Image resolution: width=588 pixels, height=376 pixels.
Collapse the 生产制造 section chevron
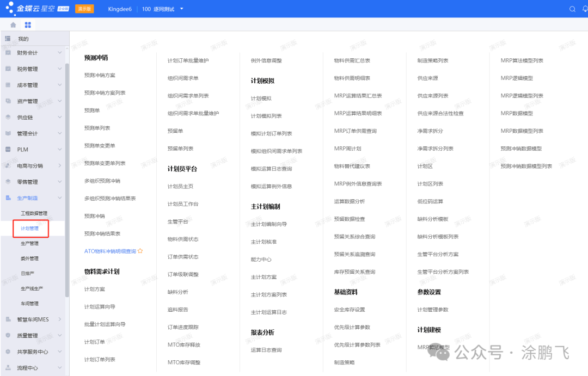pyautogui.click(x=59, y=198)
